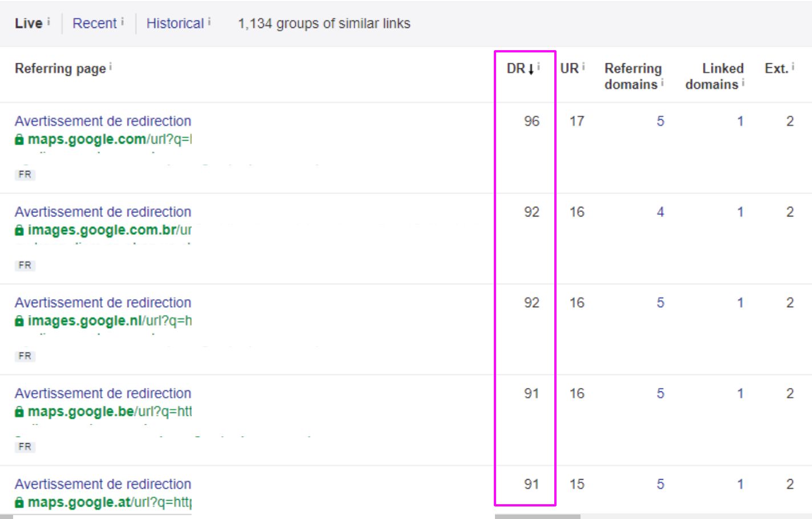Screen dimensions: 812x519
Task: Open Avertissement de redirection link for images.google.com.br
Action: tap(103, 211)
